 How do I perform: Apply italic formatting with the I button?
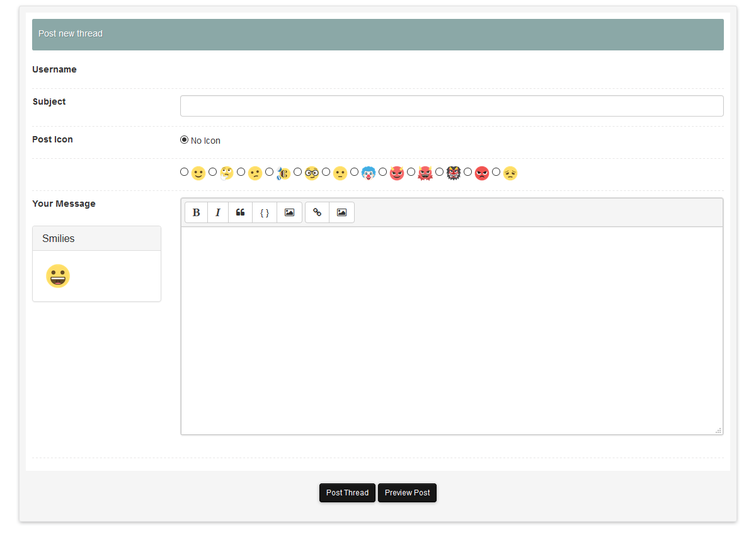(x=218, y=212)
